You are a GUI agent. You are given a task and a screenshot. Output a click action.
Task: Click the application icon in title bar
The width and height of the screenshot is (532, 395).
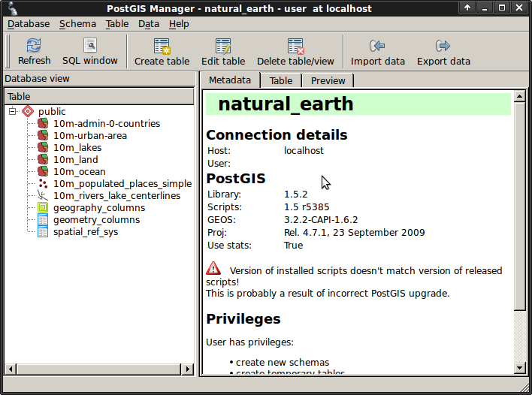12,8
